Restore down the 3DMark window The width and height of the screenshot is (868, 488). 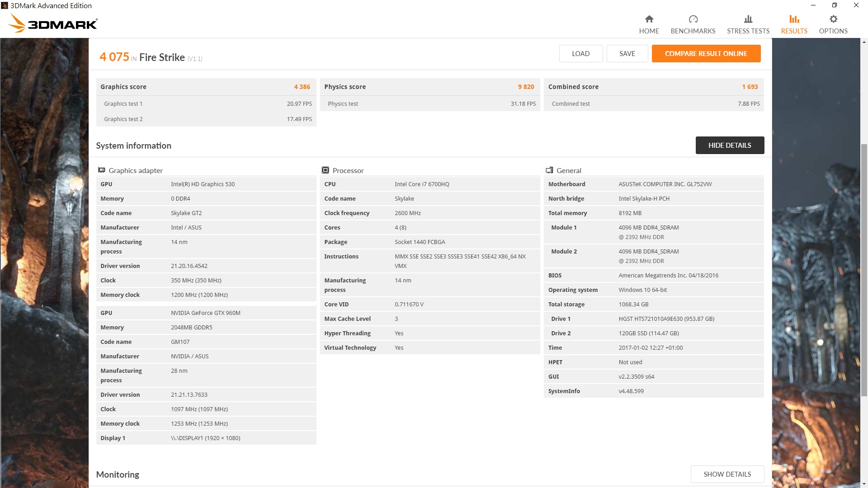(x=835, y=5)
